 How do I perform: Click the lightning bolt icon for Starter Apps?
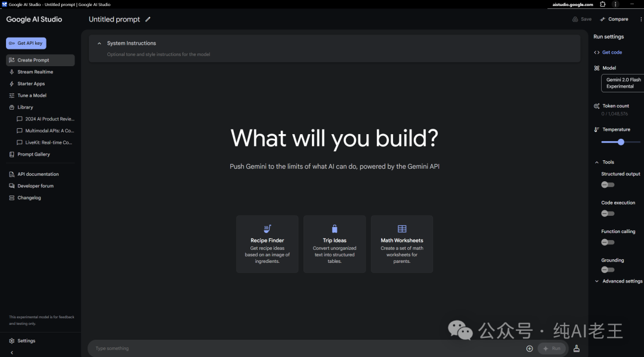(11, 83)
